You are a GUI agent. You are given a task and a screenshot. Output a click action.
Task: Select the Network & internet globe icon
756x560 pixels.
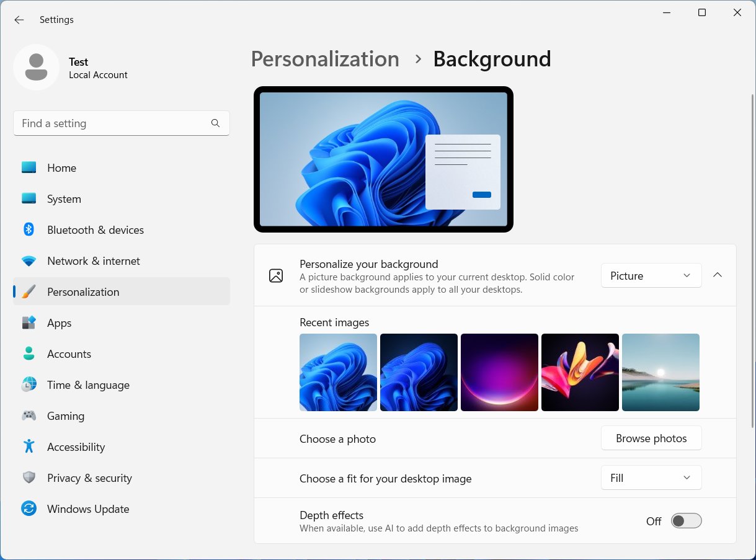point(29,260)
